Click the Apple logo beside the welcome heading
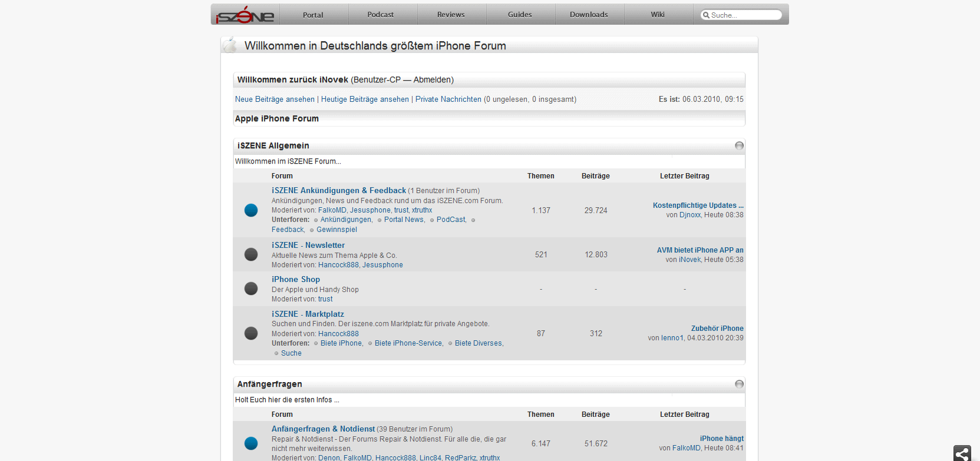980x461 pixels. point(231,45)
